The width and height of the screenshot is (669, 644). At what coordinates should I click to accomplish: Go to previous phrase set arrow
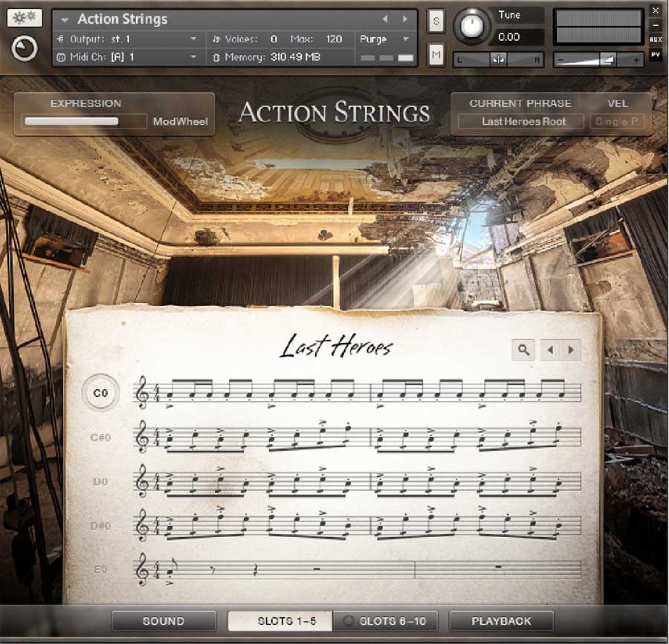pyautogui.click(x=550, y=350)
